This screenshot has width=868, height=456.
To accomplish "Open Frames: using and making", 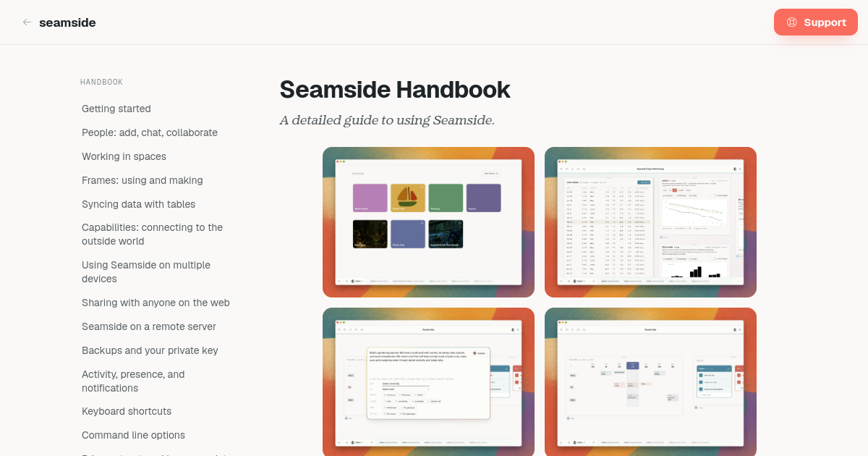I will coord(142,180).
